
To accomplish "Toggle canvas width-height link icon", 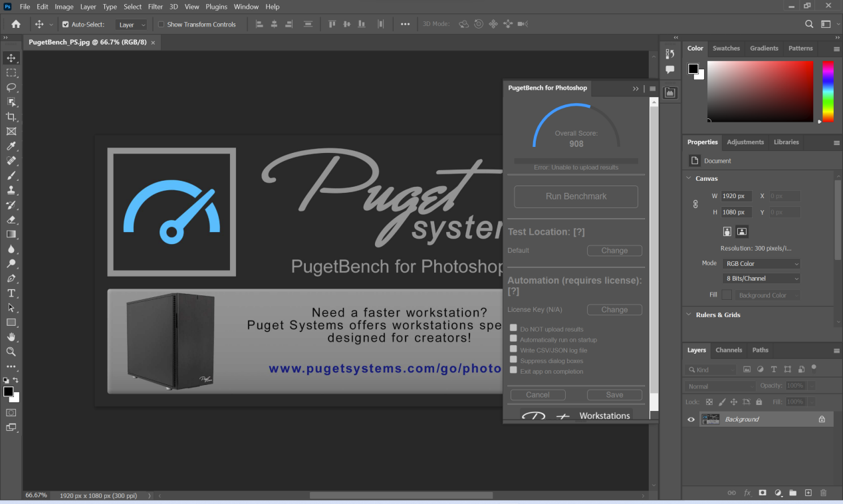I will coord(695,204).
